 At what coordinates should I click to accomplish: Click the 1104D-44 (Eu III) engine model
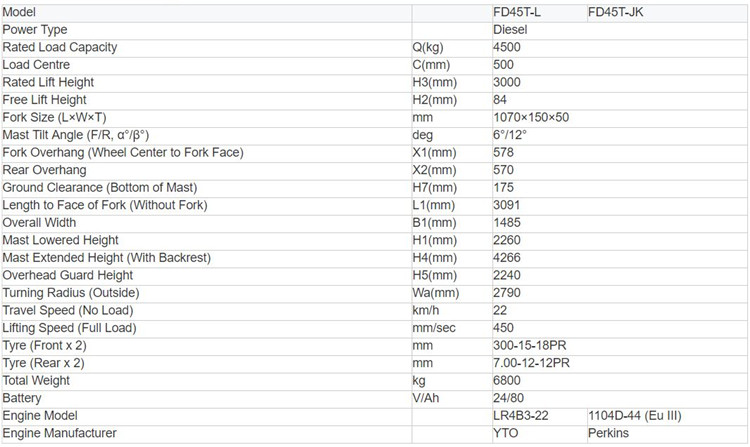click(x=634, y=415)
